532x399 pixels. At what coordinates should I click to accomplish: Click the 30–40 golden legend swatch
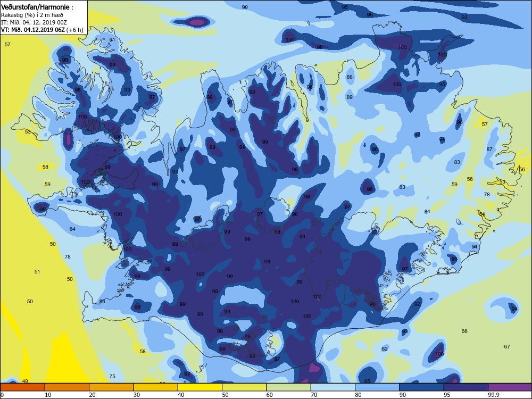(156, 387)
